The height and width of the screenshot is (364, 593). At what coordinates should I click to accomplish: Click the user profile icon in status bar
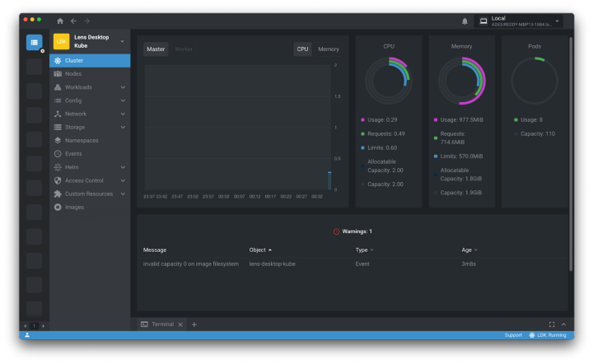pos(27,335)
